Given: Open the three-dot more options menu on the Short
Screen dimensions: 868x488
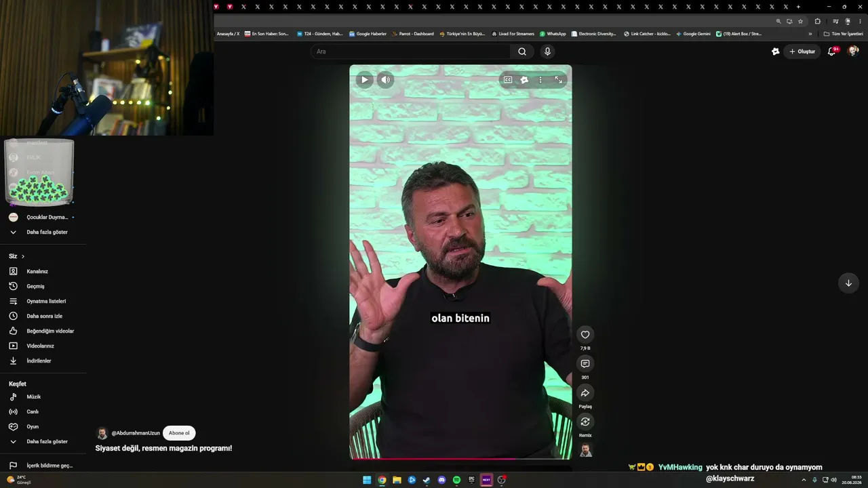Looking at the screenshot, I should [x=540, y=80].
